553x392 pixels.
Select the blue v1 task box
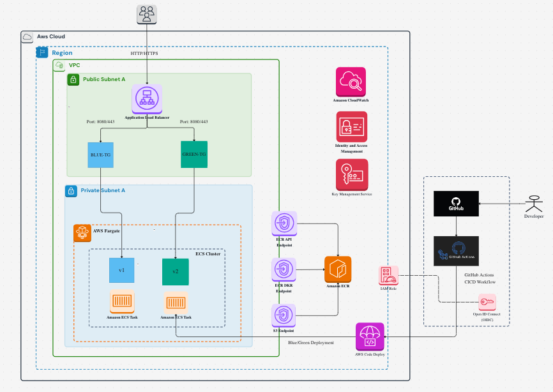tap(122, 271)
